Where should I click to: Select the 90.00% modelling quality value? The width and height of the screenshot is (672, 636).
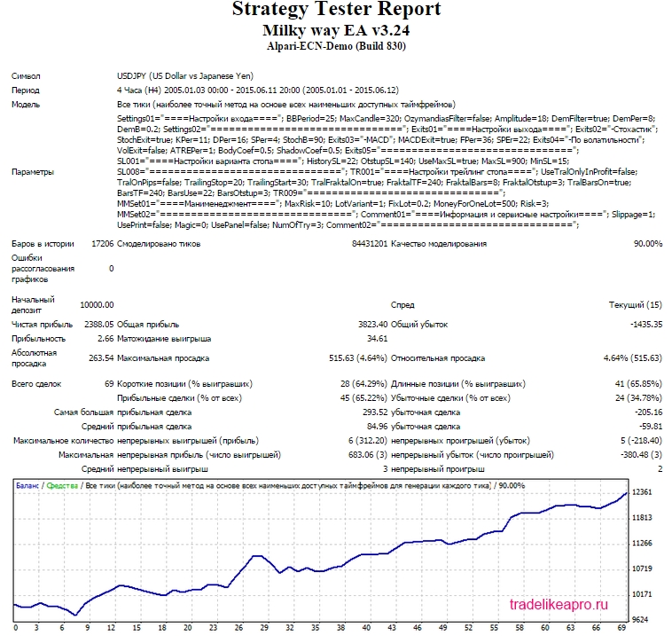coord(648,244)
